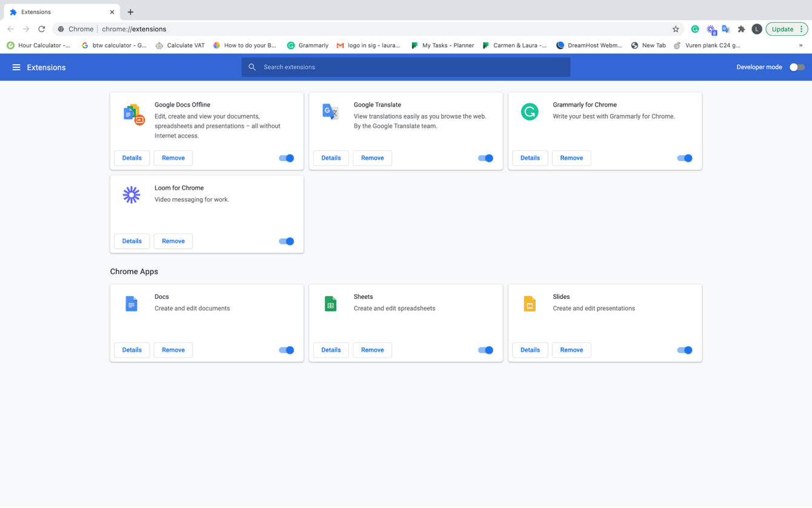
Task: Click the Sheets app icon
Action: tap(331, 304)
